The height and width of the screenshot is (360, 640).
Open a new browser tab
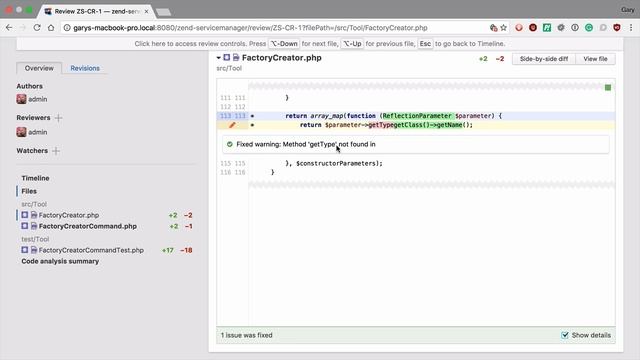[164, 12]
